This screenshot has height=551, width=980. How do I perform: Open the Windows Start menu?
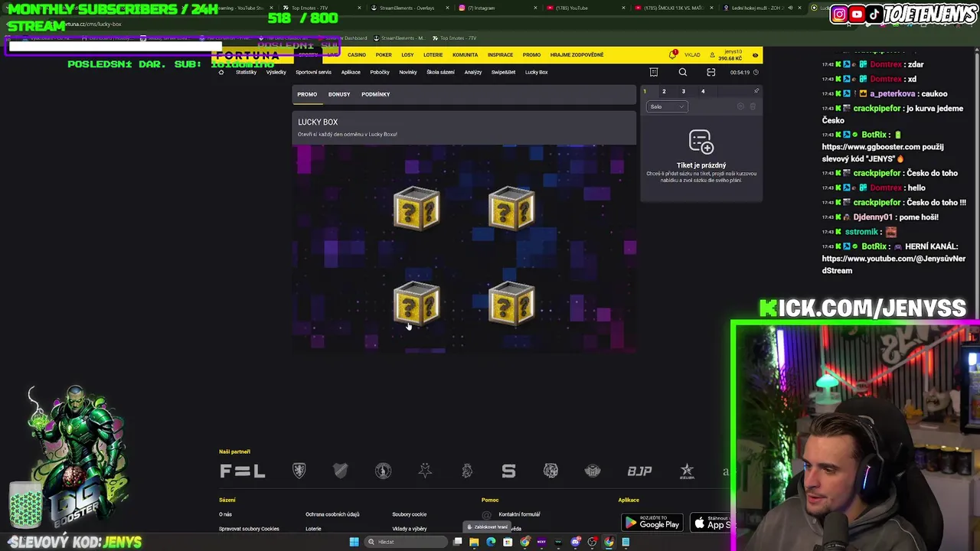coord(354,542)
